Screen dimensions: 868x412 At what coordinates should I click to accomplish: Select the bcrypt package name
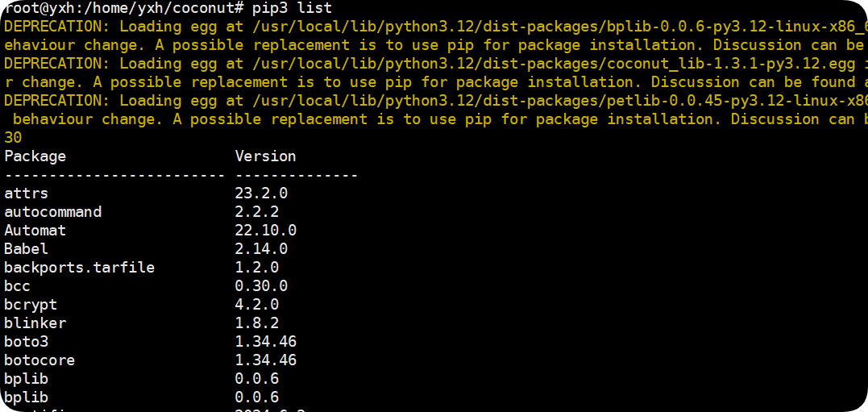tap(31, 305)
